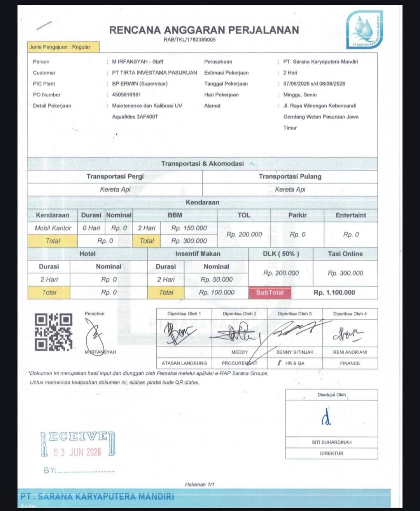Click the 'DLK ( 50% )' header

point(281,254)
